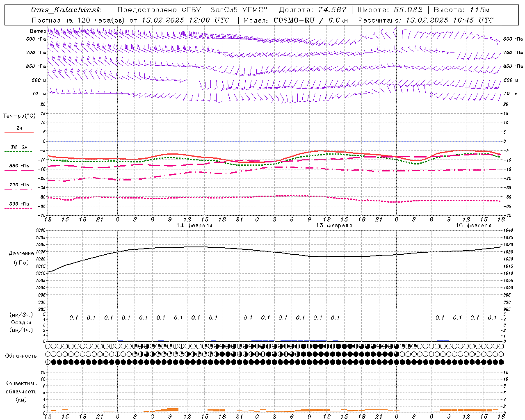Select the text 'Предоставлено ФГБУ "ЗапСиб УГМС"'
This screenshot has height=420, width=525.
tap(192, 10)
